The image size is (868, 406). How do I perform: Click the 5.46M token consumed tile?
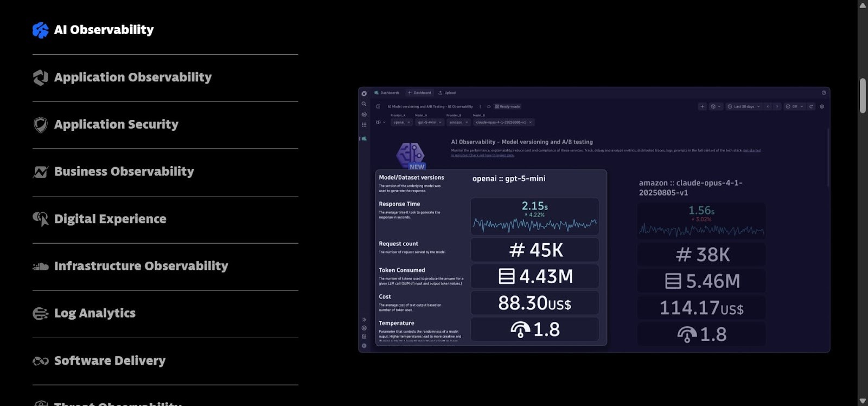[701, 281]
